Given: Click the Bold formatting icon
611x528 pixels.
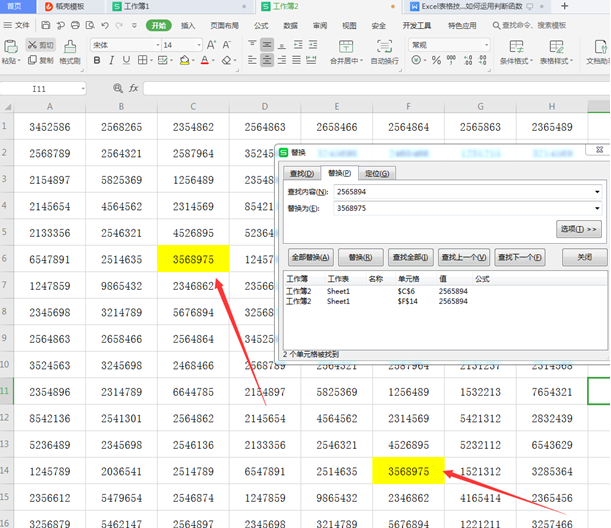Looking at the screenshot, I should tap(95, 61).
